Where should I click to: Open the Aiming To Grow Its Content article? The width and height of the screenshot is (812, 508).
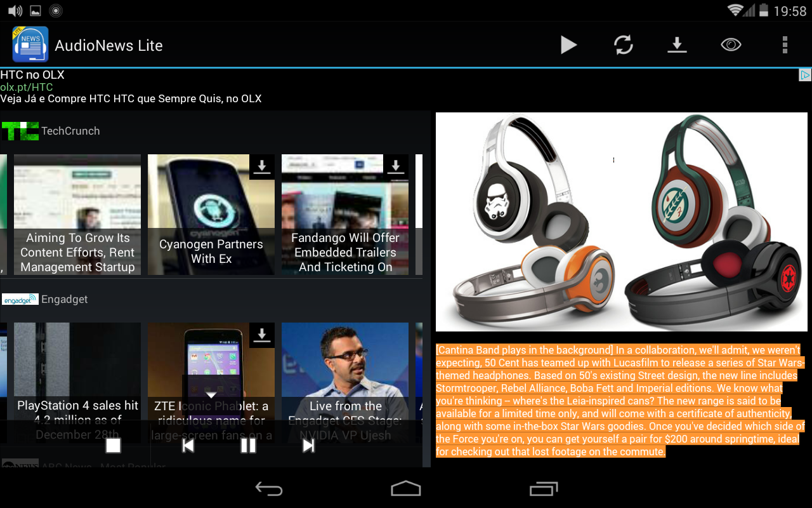click(77, 215)
